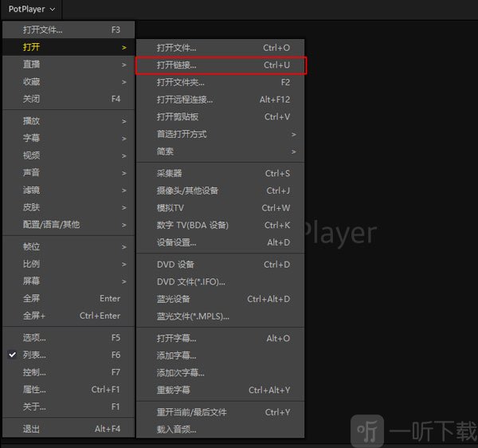478x448 pixels.
Task: Select 重开当前/最后文件 Ctrl+Y
Action: [221, 412]
